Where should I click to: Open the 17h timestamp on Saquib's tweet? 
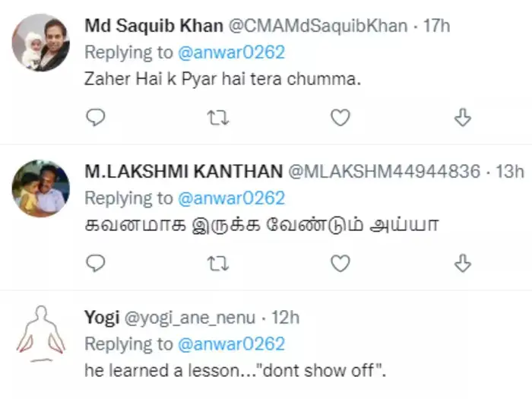click(x=436, y=26)
